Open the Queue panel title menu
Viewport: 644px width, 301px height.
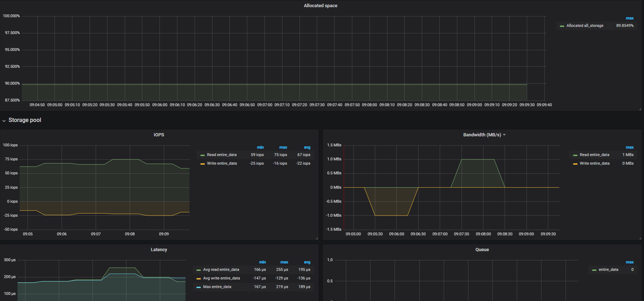482,250
